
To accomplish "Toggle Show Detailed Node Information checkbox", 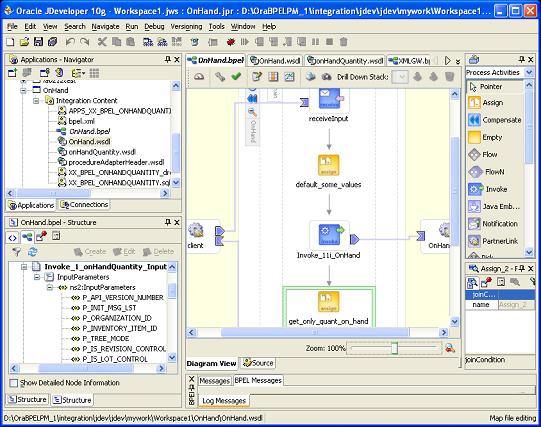I will tap(13, 383).
